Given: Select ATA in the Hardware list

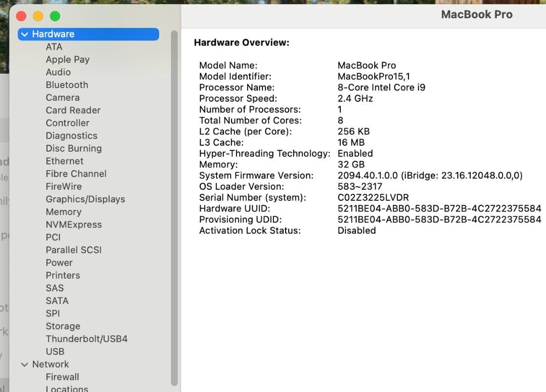Looking at the screenshot, I should 54,47.
